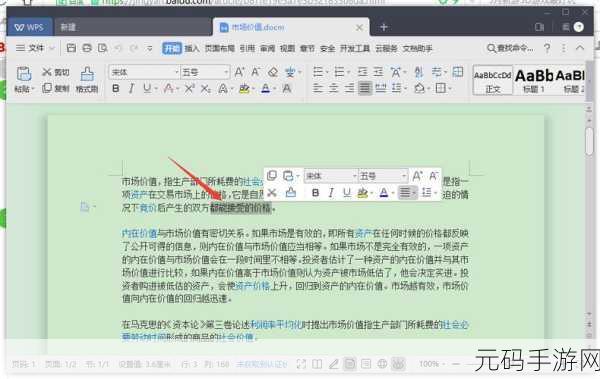The height and width of the screenshot is (379, 600).
Task: Open the line spacing dropdown in the ribbon
Action: pos(406,89)
